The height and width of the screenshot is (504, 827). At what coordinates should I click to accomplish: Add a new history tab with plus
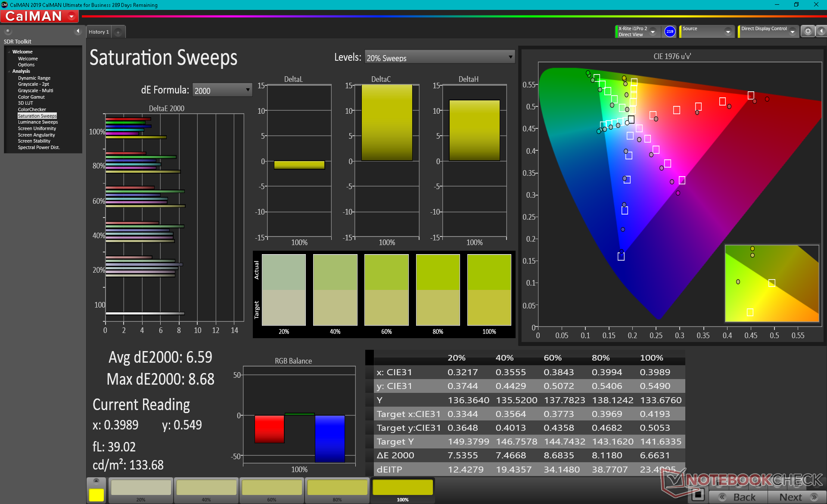(118, 32)
